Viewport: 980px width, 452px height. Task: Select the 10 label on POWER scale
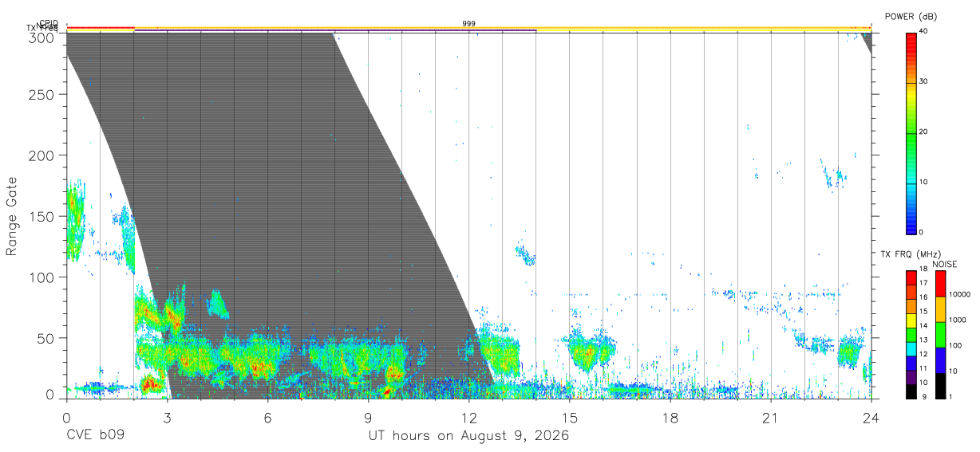(923, 183)
